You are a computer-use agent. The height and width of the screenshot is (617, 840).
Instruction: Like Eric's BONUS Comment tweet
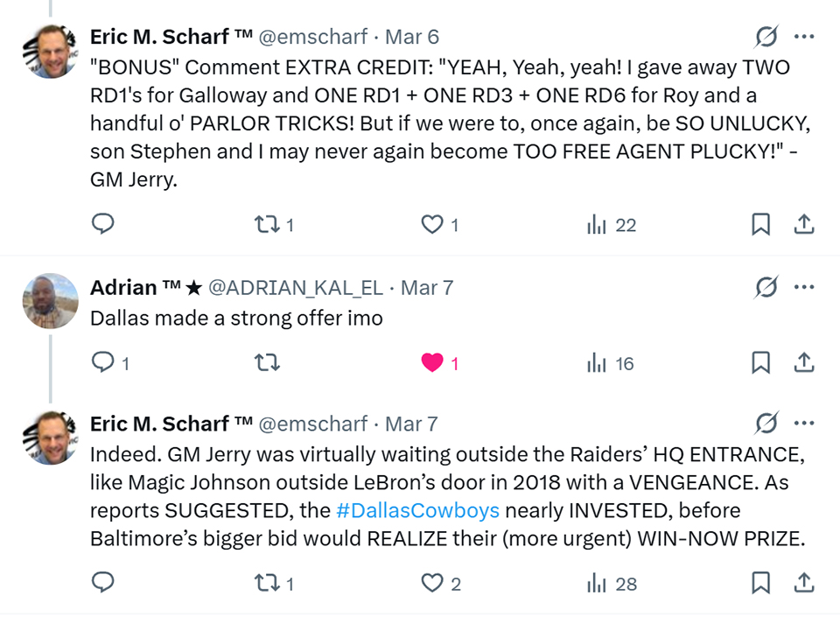point(431,225)
